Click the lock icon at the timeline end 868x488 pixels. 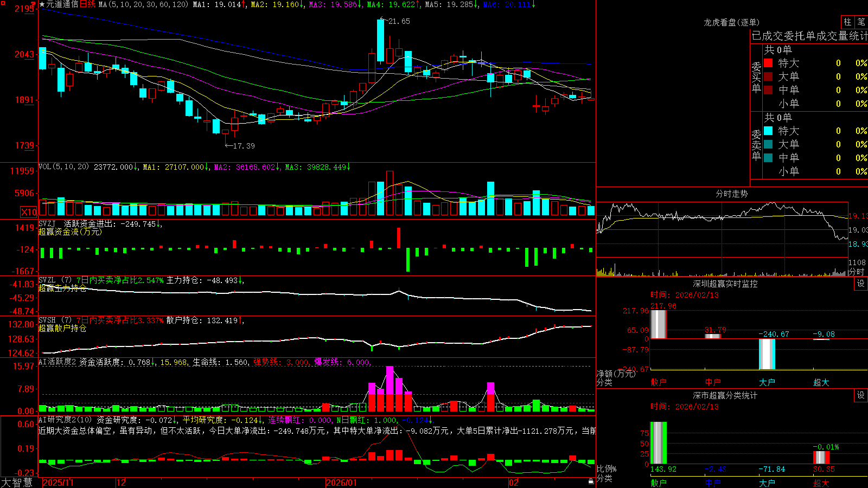point(591,481)
